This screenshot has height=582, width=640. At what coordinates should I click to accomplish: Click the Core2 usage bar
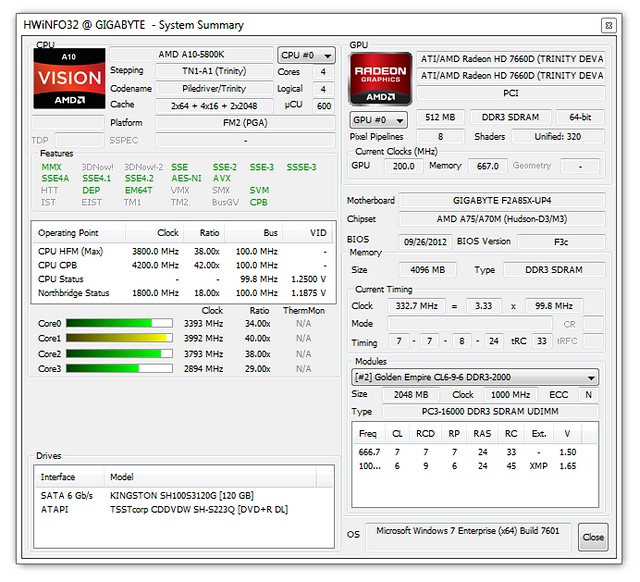coord(119,353)
